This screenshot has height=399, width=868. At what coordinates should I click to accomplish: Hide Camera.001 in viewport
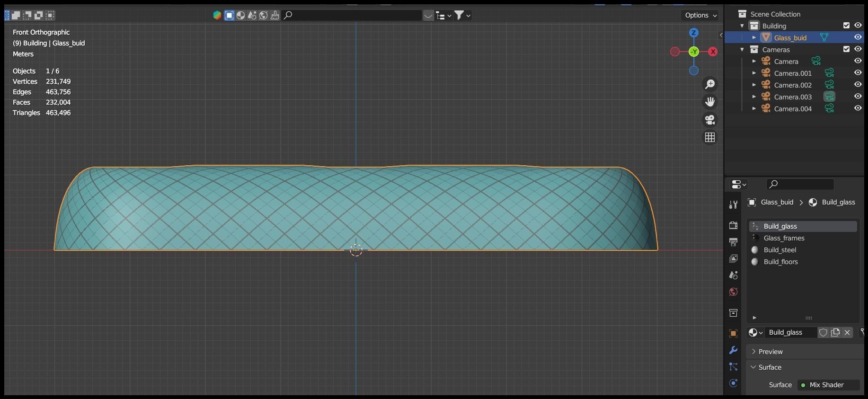pyautogui.click(x=858, y=73)
